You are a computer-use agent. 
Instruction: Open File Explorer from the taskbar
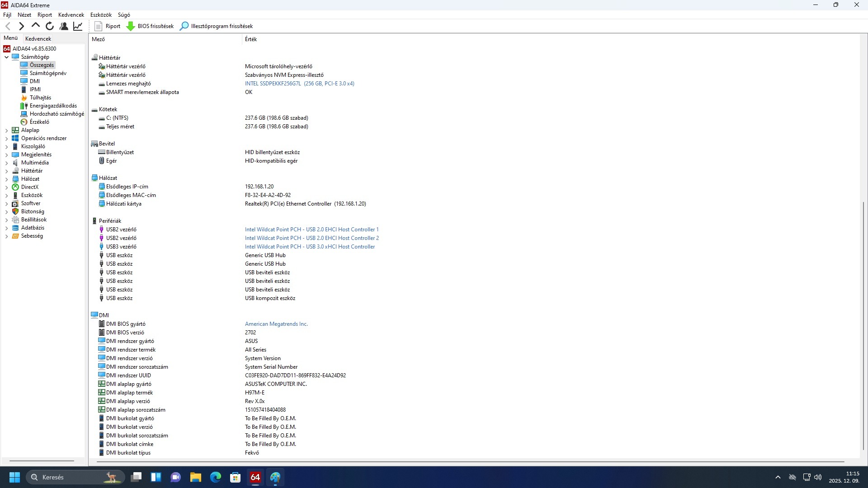[195, 477]
